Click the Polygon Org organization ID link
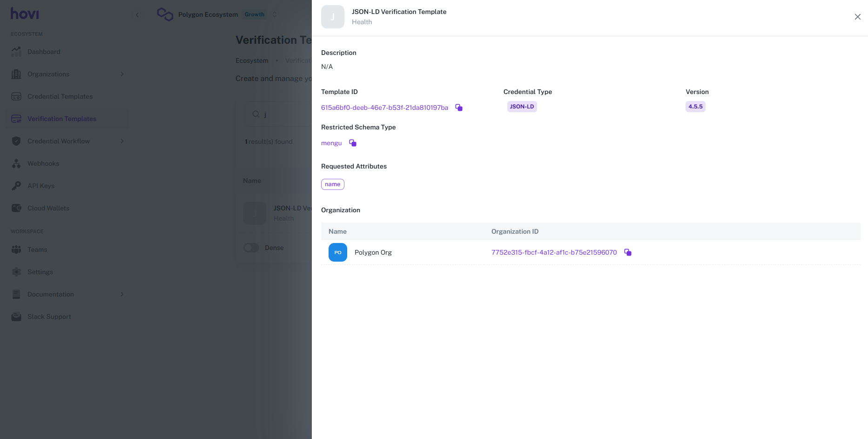The image size is (868, 439). (554, 252)
